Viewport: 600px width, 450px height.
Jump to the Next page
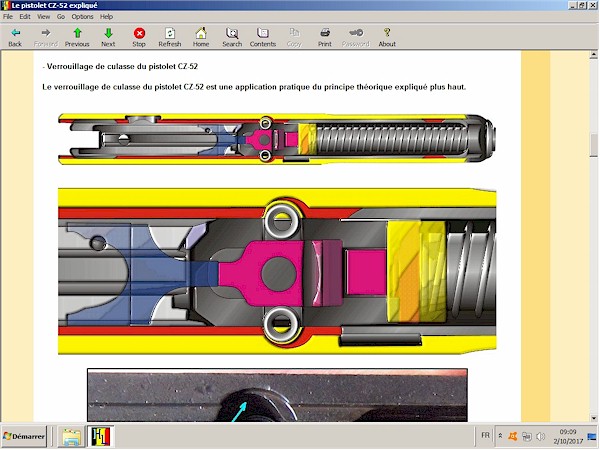point(108,38)
